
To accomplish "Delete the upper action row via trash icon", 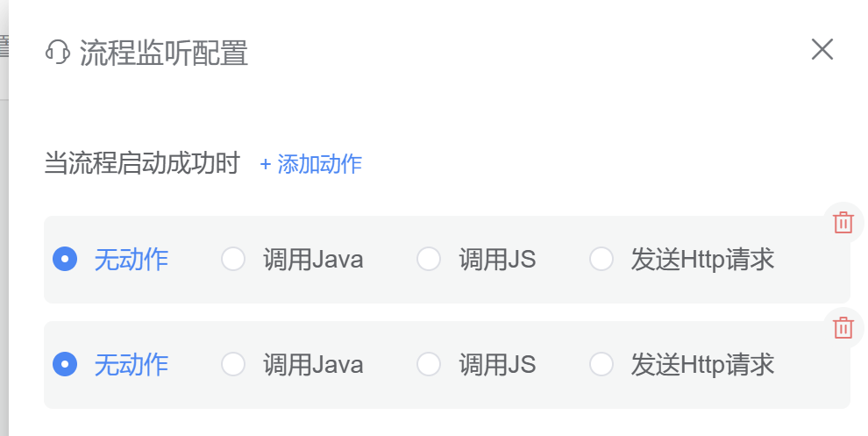I will pyautogui.click(x=843, y=223).
